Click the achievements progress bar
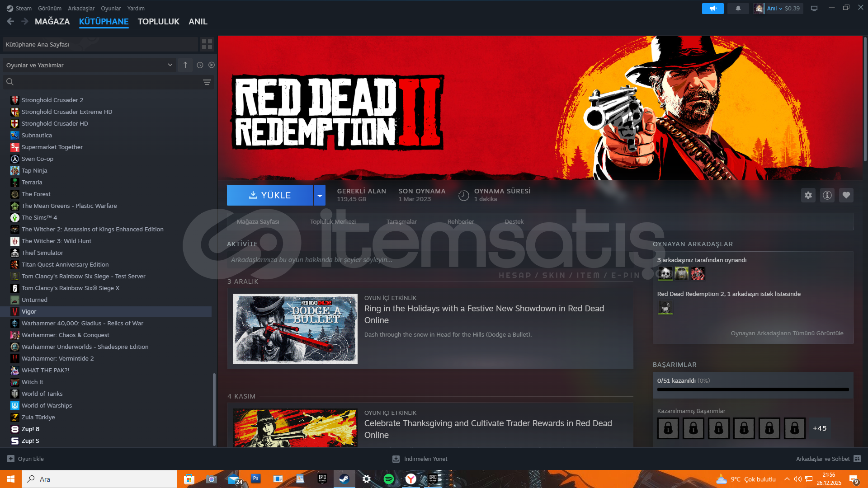868x488 pixels. [x=753, y=389]
